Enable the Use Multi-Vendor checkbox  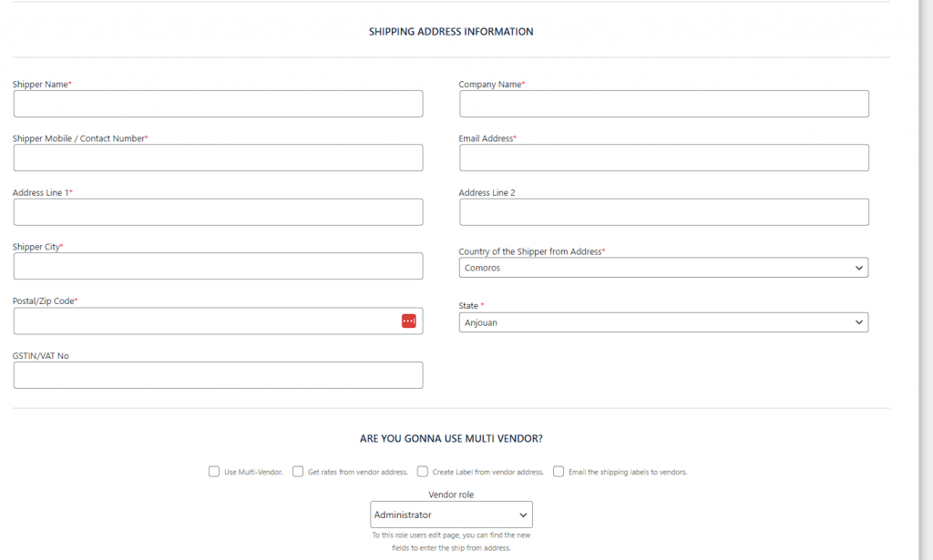pyautogui.click(x=214, y=472)
